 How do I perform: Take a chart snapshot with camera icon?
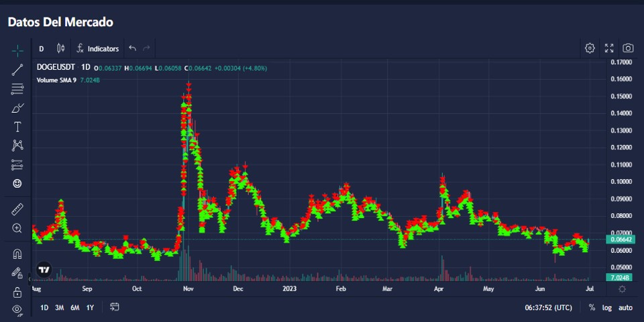click(628, 48)
